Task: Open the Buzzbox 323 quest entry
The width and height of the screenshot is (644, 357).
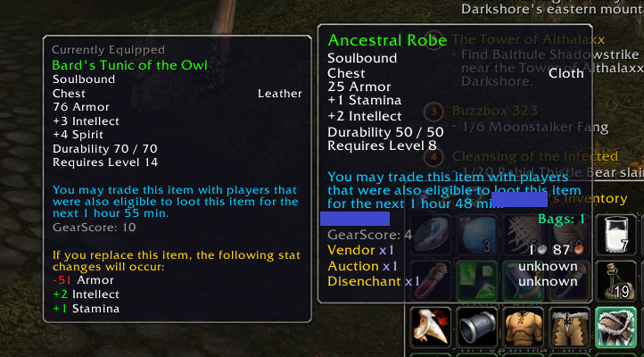Action: click(495, 111)
